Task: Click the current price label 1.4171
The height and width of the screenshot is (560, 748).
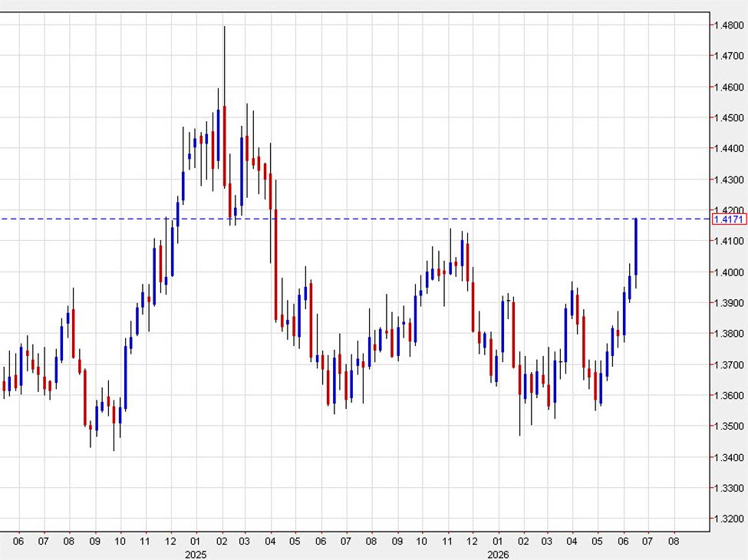Action: [x=729, y=219]
